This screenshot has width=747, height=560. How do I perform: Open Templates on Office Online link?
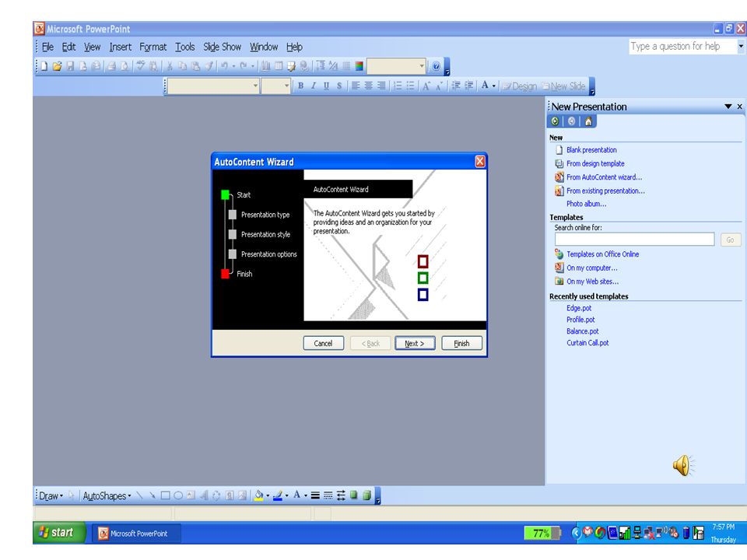602,254
